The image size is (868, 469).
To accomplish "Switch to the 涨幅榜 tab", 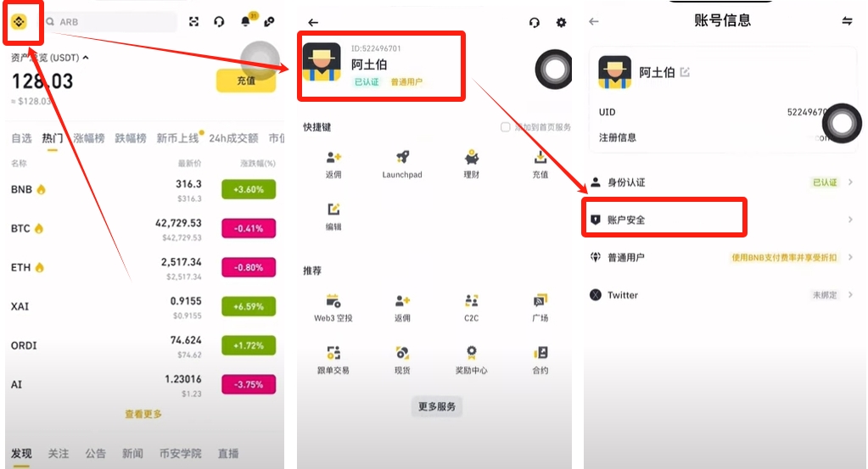I will (x=89, y=138).
